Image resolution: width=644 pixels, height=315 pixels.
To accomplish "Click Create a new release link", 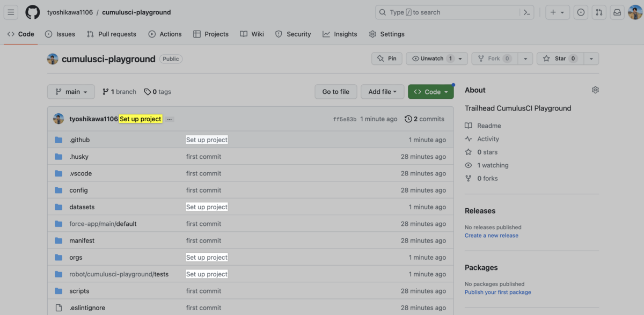I will [x=492, y=236].
